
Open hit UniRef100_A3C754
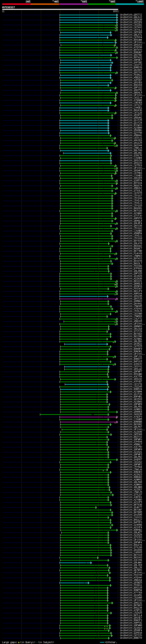tap(131, 377)
